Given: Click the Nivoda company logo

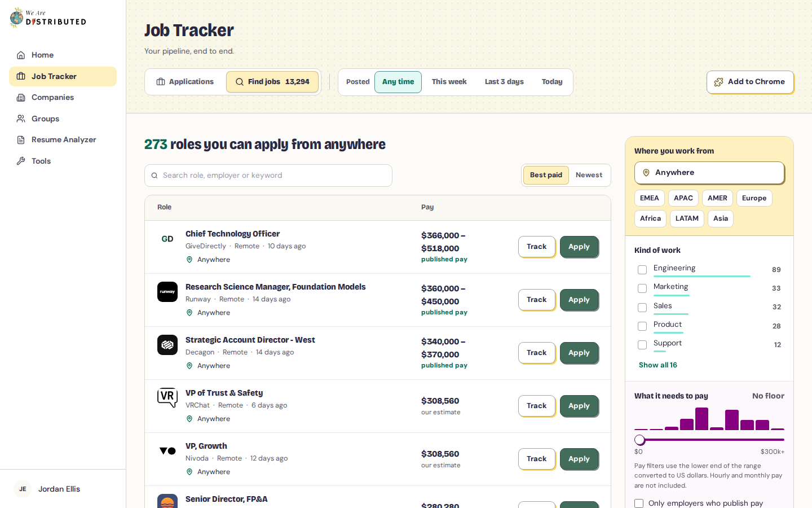Looking at the screenshot, I should pyautogui.click(x=167, y=451).
